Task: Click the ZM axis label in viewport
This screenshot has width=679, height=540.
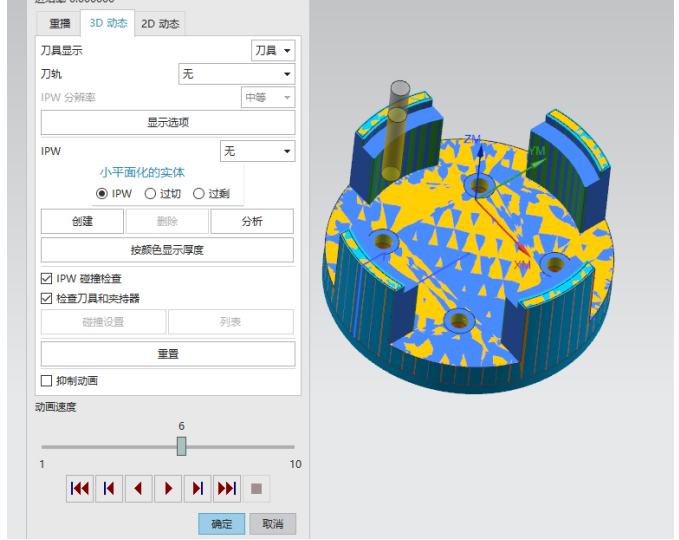Action: (472, 139)
